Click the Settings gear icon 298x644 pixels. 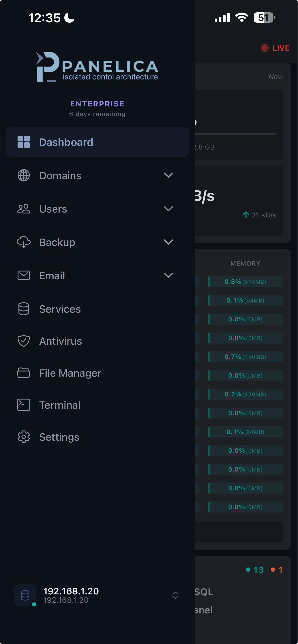23,437
